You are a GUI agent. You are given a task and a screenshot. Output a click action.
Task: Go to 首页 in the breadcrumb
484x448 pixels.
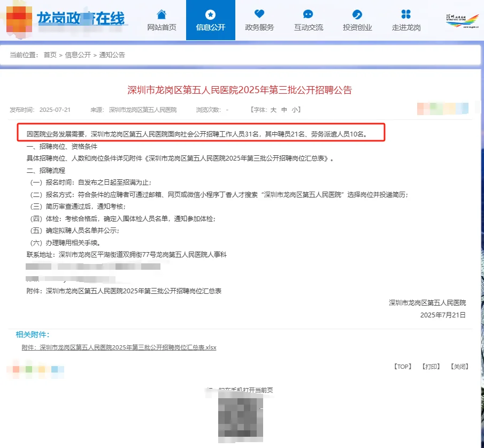(50, 55)
